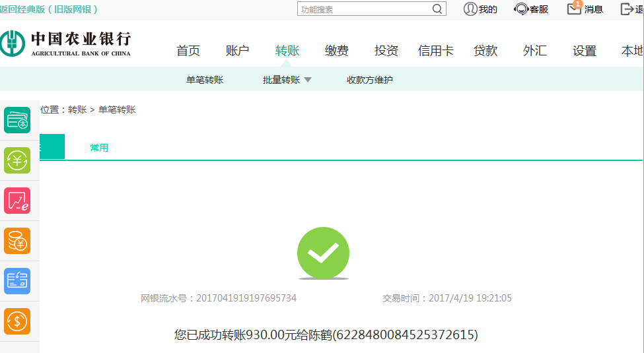Click into the 功能搜索 search field

point(363,9)
